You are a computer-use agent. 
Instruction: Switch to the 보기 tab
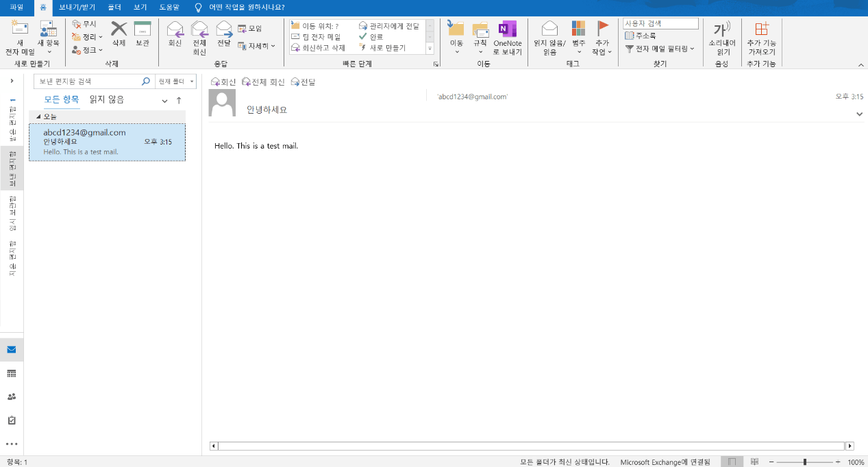click(140, 7)
